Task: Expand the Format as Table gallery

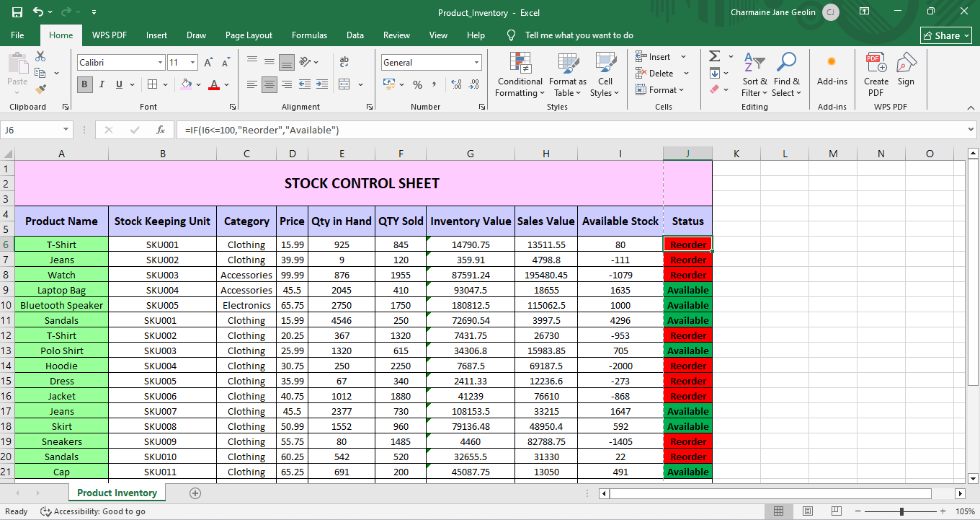Action: click(568, 74)
